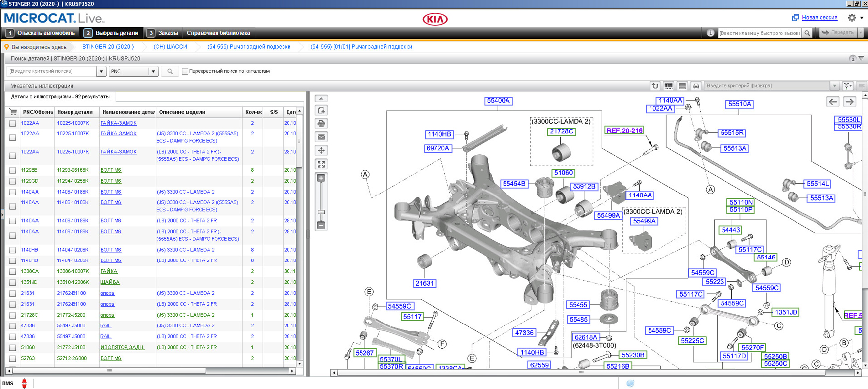
Task: Click the vehicle filter car icon
Action: tap(696, 86)
